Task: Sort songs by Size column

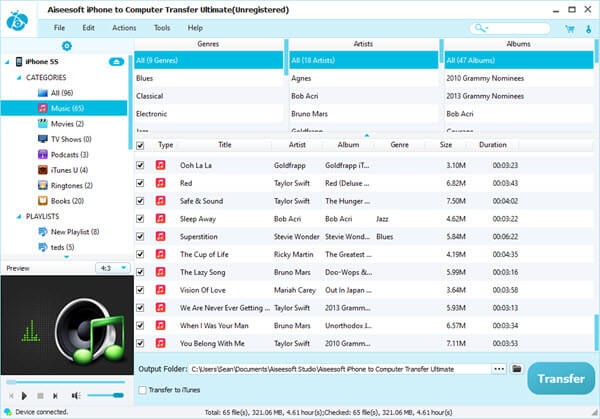Action: [446, 145]
